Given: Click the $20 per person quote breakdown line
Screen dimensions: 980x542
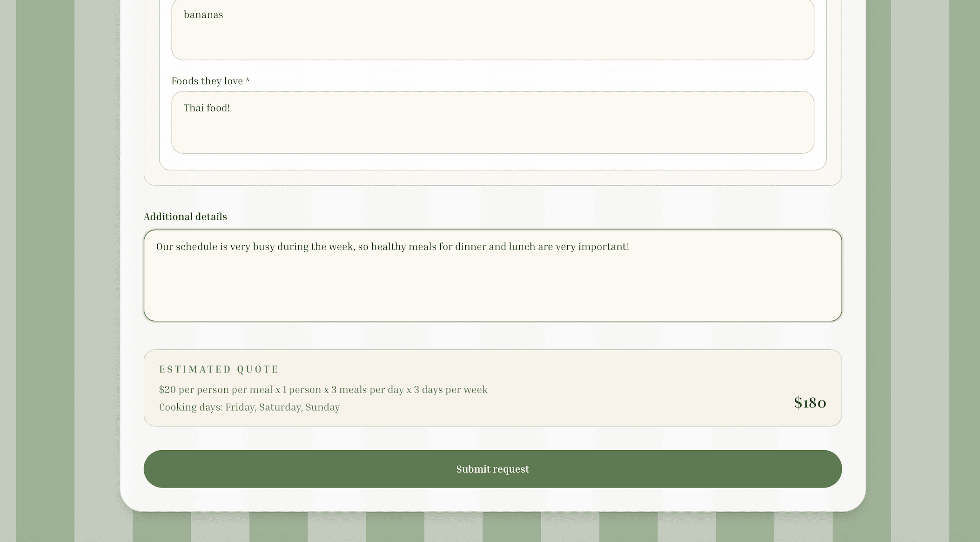Looking at the screenshot, I should [323, 390].
